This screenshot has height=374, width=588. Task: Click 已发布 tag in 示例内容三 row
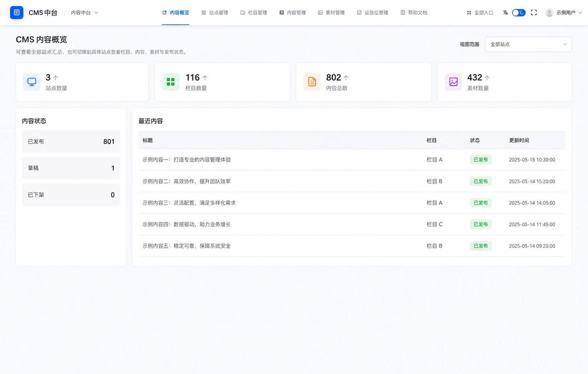(481, 203)
